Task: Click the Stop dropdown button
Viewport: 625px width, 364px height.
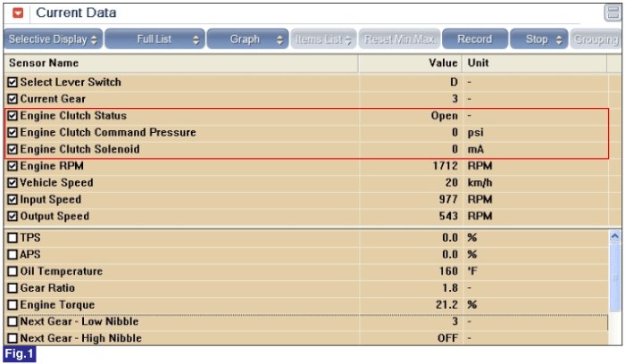Action: coord(539,39)
